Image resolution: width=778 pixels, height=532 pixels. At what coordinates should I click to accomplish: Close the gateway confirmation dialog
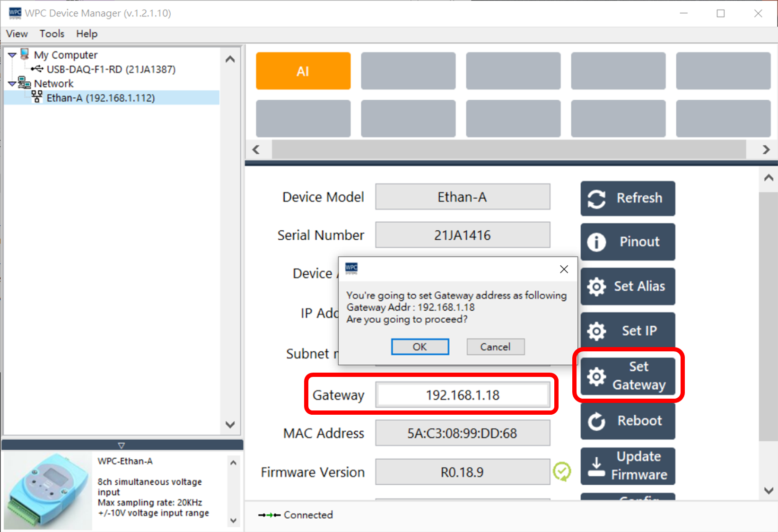click(564, 269)
